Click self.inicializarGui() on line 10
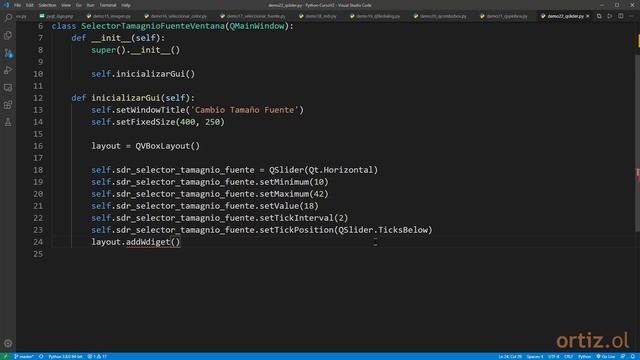Viewport: 640px width, 360px height. point(143,74)
